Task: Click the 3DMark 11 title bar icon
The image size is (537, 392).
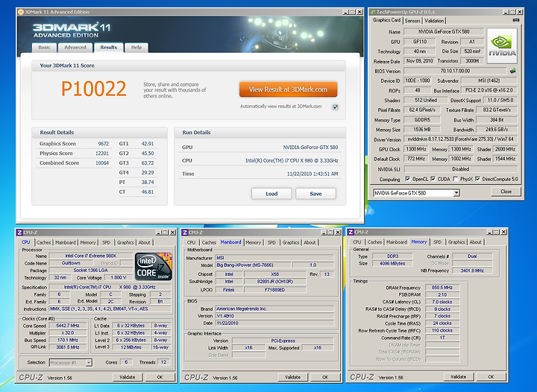Action: pos(21,12)
